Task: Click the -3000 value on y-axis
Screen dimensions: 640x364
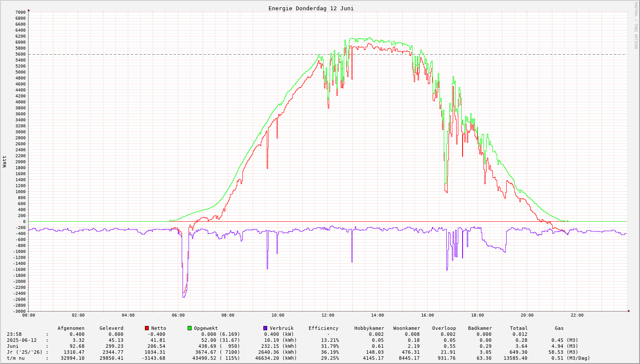Action: [19, 311]
